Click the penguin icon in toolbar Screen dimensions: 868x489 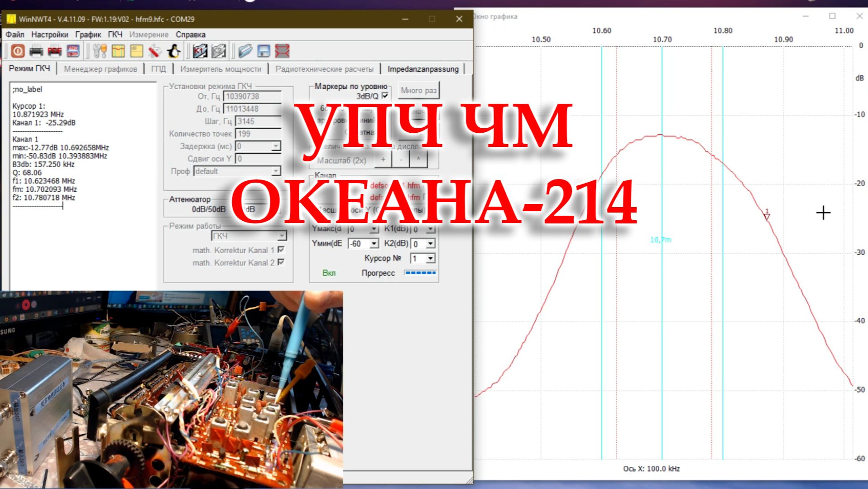point(173,51)
